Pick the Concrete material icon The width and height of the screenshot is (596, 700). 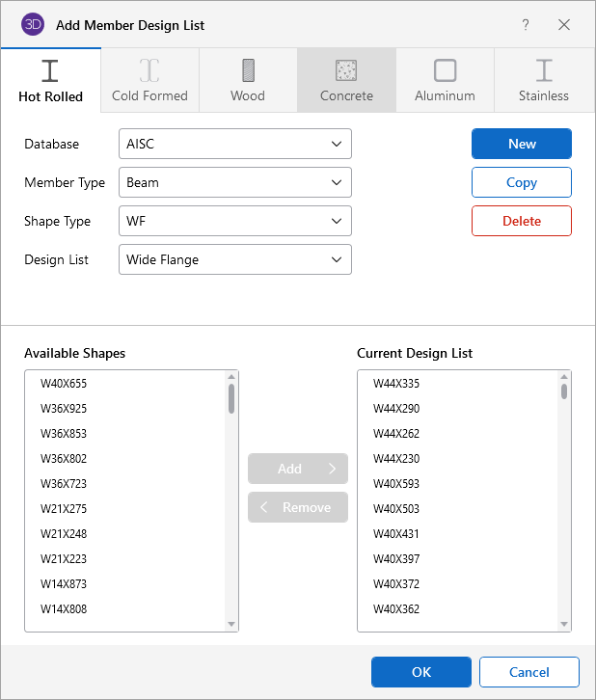(346, 70)
